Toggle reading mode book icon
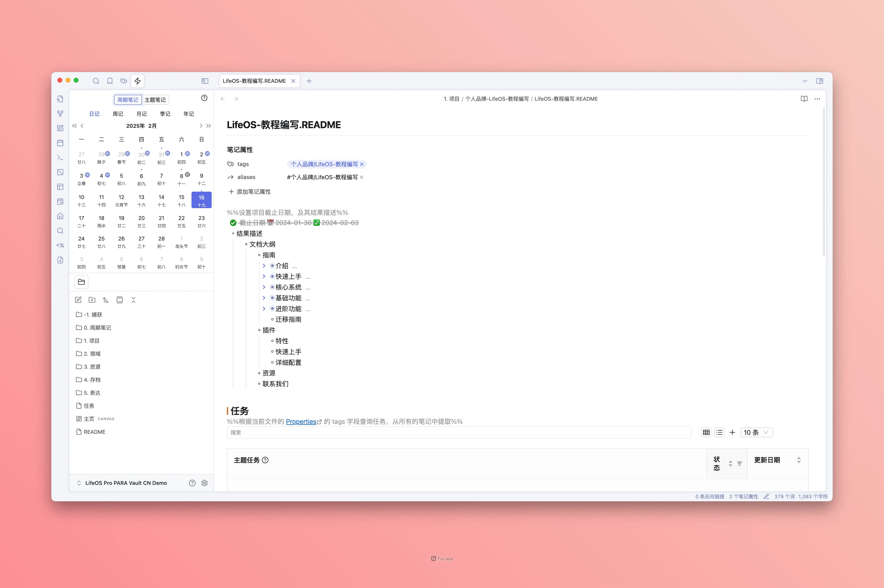Image resolution: width=884 pixels, height=588 pixels. pos(804,99)
